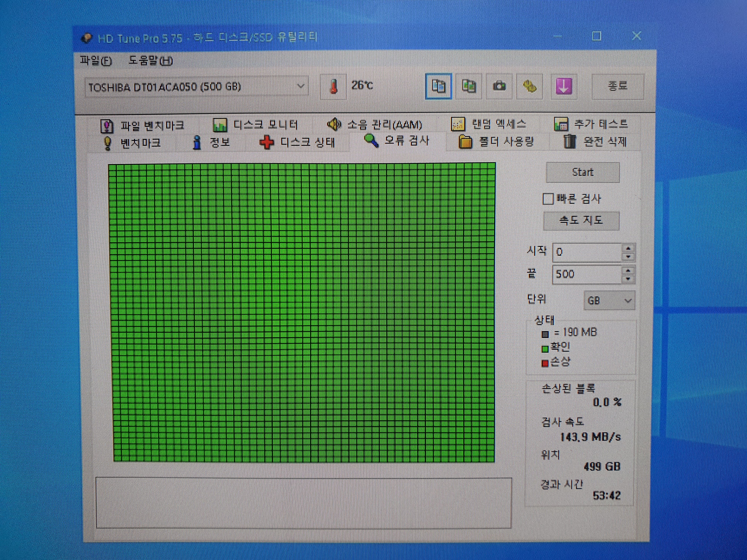Maximize the HD Tune Pro window
Viewport: 747px width, 560px height.
click(597, 36)
